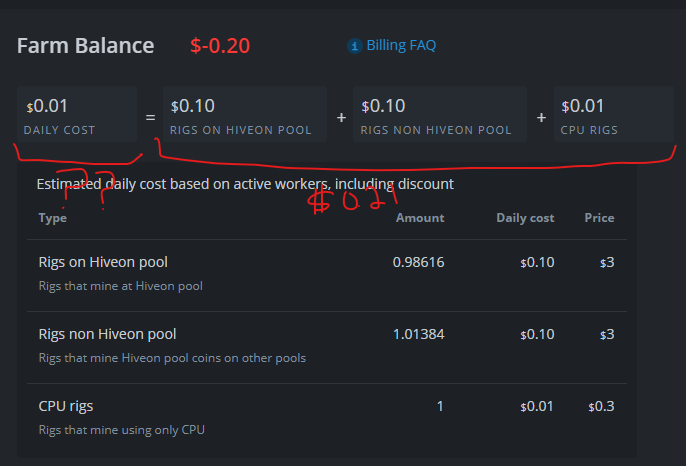This screenshot has height=466, width=686.
Task: Select the CPU rigs table row
Action: pyautogui.click(x=327, y=419)
